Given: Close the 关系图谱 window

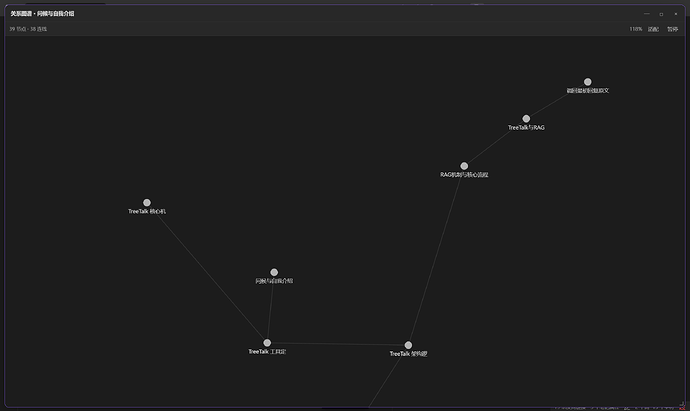Looking at the screenshot, I should (x=676, y=14).
